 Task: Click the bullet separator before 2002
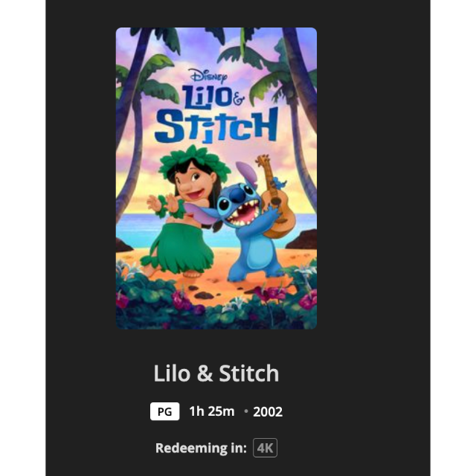pyautogui.click(x=246, y=411)
